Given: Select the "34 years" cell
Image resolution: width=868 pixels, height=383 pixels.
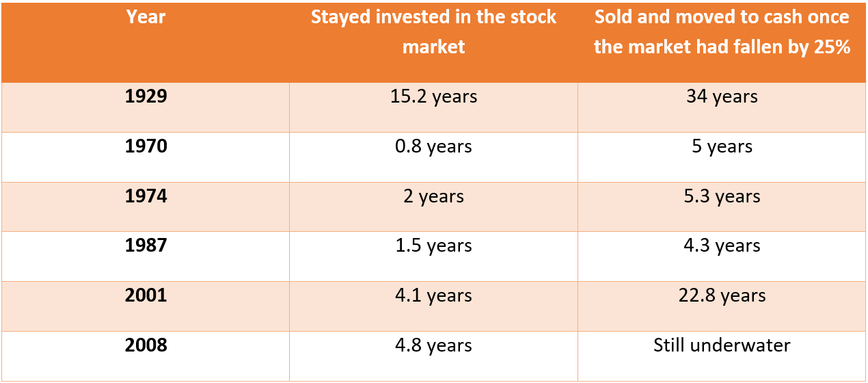Looking at the screenshot, I should click(722, 96).
